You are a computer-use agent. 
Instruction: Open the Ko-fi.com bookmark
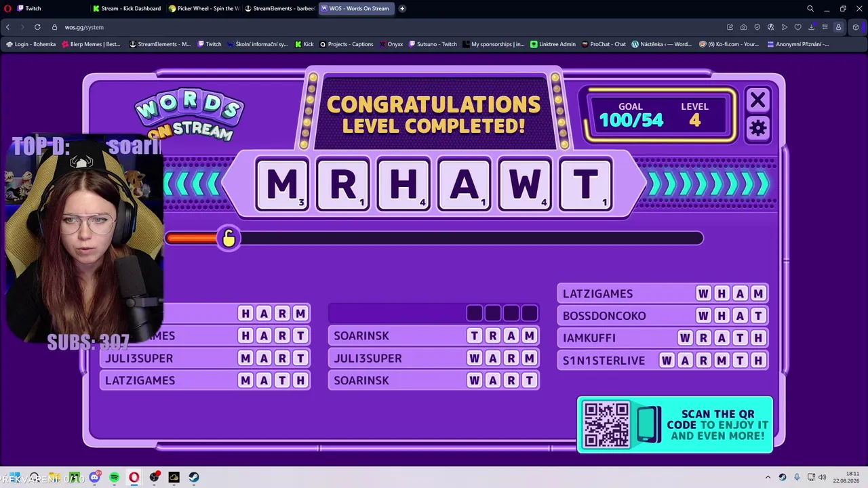tap(728, 44)
